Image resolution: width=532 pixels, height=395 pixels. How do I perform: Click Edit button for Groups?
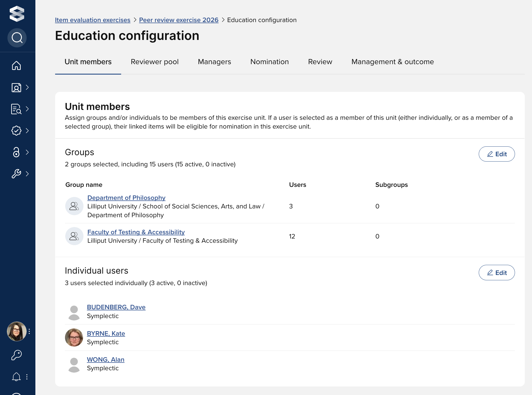tap(496, 154)
